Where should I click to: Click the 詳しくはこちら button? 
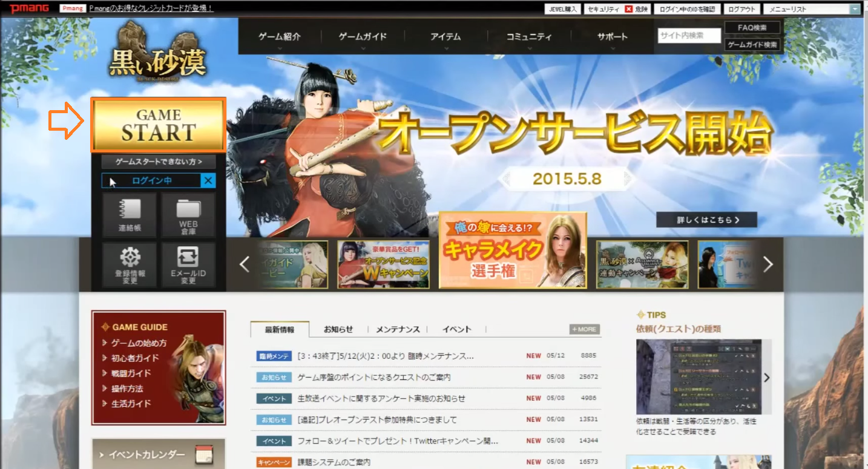click(x=706, y=220)
